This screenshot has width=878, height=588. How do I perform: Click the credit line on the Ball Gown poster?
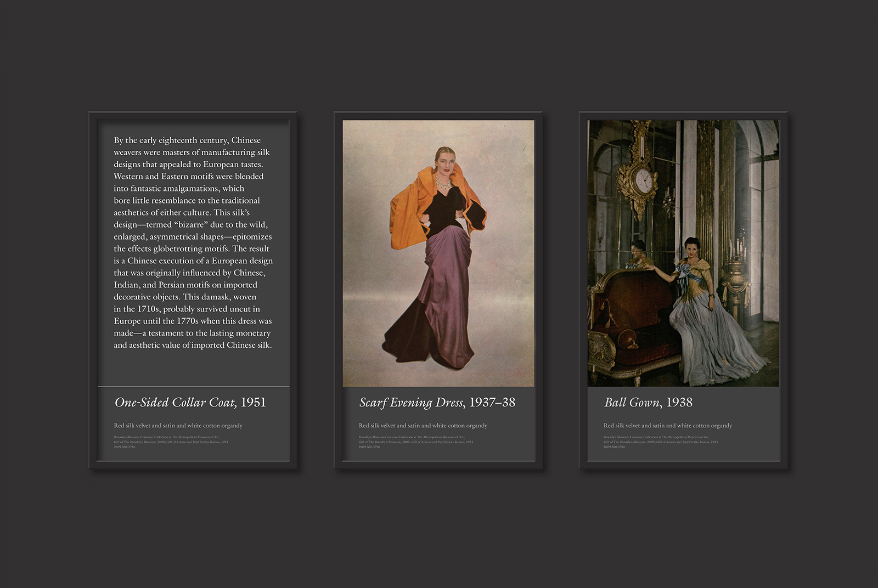660,442
